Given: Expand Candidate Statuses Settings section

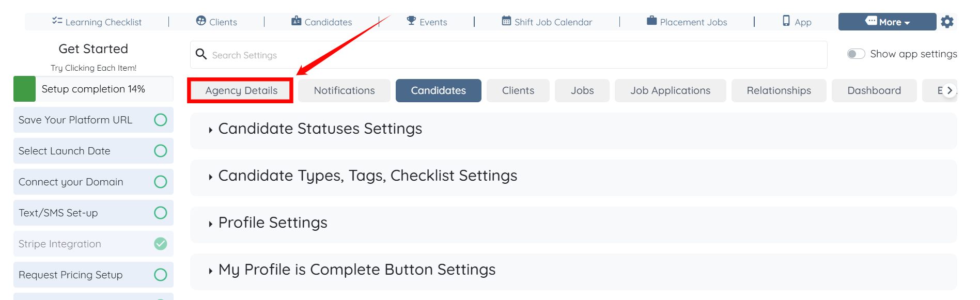Looking at the screenshot, I should pyautogui.click(x=320, y=129).
